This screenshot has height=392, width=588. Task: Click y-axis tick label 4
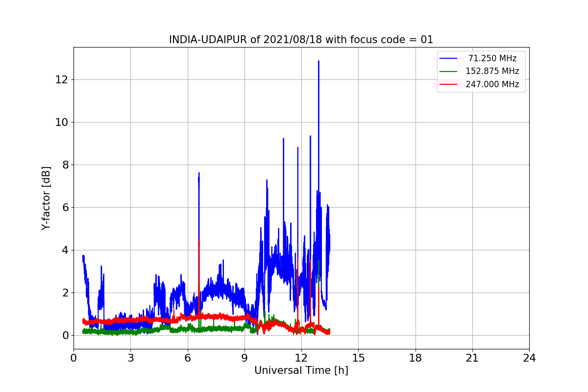coord(65,250)
